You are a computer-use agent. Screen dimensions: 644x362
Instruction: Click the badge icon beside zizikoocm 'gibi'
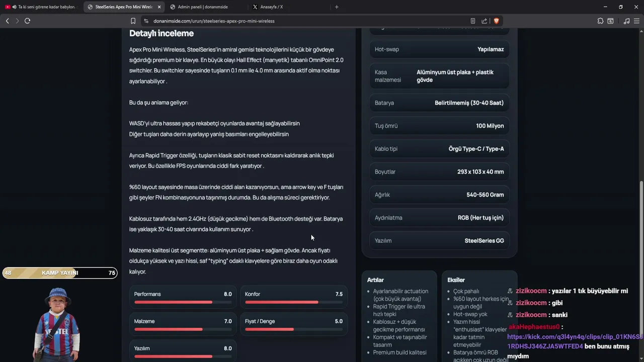510,303
